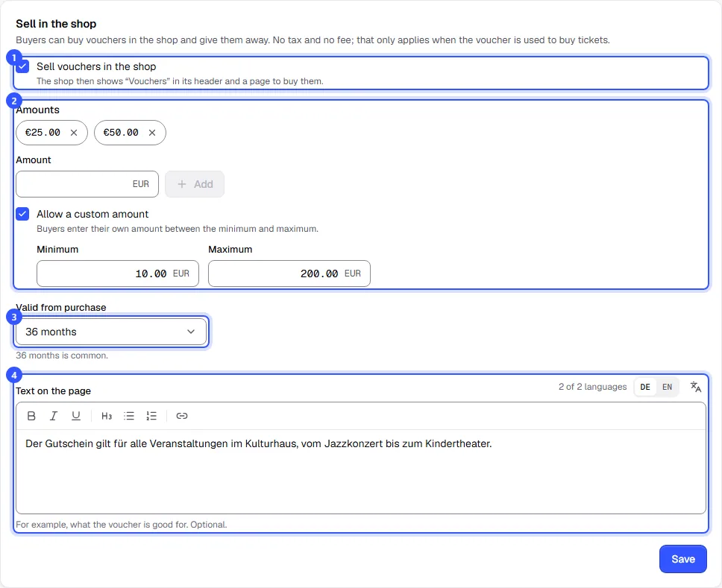The image size is (722, 588).
Task: Edit the Minimum custom amount field
Action: (118, 274)
